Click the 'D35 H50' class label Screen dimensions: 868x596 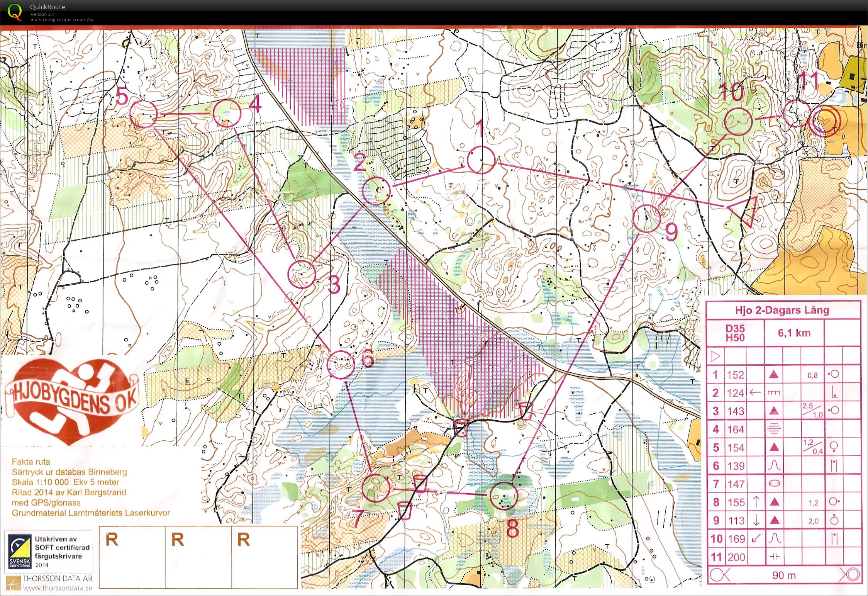click(x=735, y=333)
